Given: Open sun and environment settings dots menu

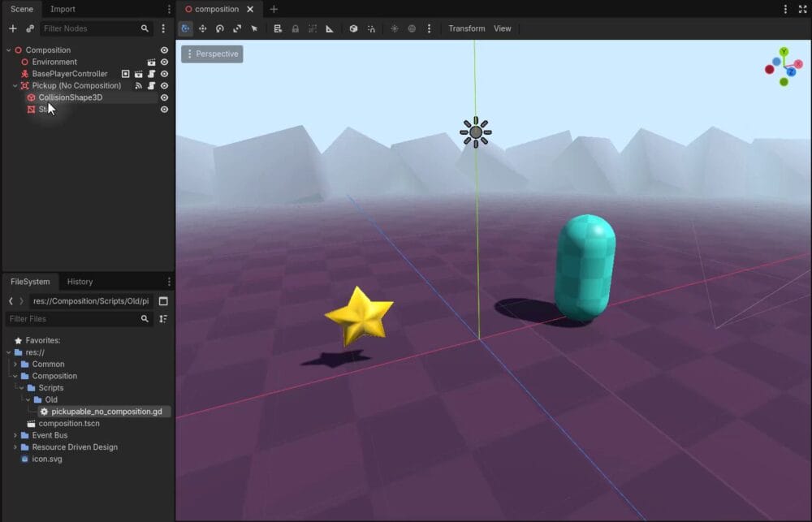Looking at the screenshot, I should (x=429, y=28).
